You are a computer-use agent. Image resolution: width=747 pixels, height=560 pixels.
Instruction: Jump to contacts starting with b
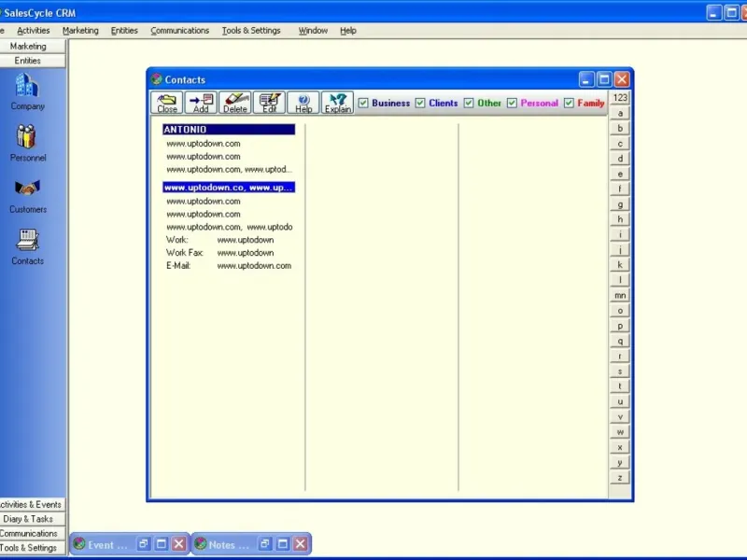pos(620,128)
